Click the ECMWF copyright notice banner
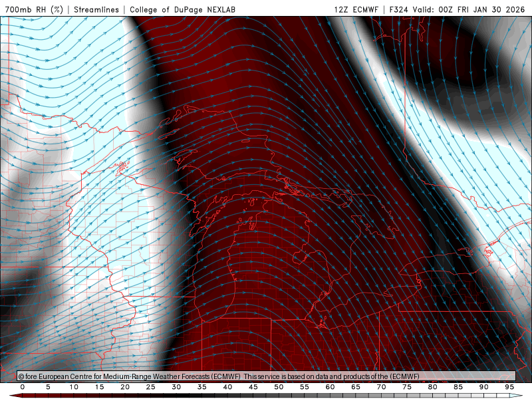 pos(266,376)
